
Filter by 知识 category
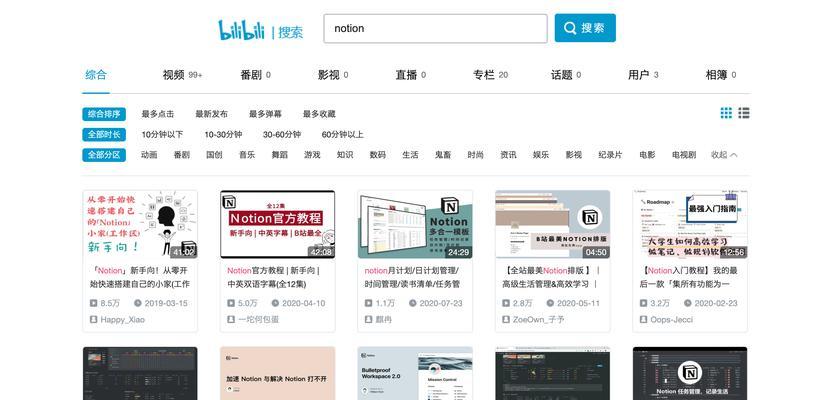click(345, 155)
